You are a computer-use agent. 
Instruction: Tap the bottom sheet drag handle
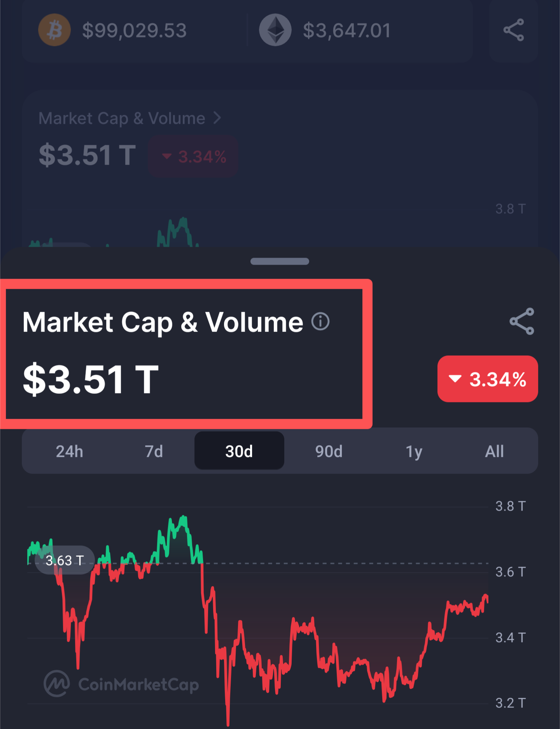[x=280, y=261]
